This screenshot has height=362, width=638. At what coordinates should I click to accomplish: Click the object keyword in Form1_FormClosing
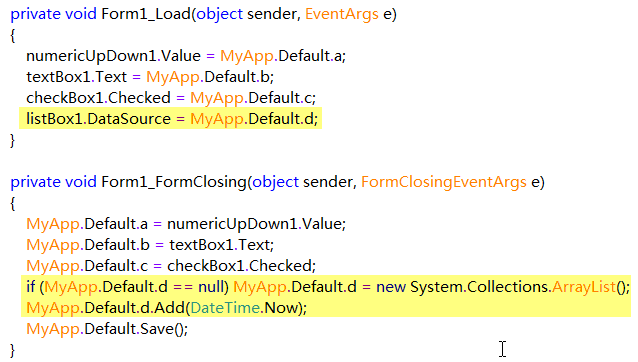275,182
